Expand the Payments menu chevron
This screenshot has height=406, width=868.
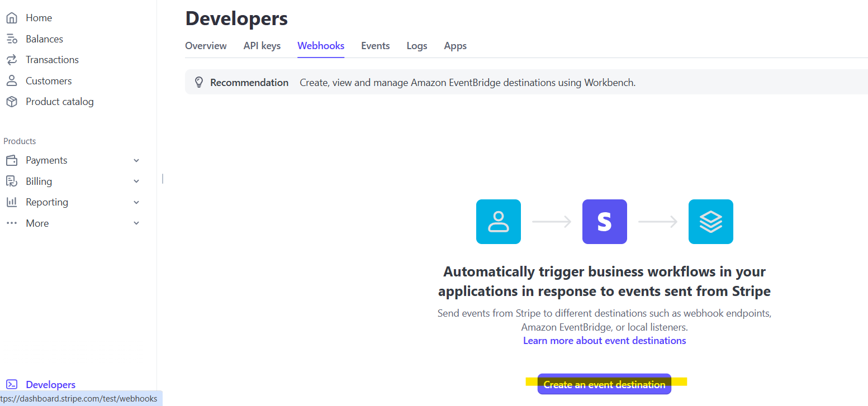click(x=136, y=161)
